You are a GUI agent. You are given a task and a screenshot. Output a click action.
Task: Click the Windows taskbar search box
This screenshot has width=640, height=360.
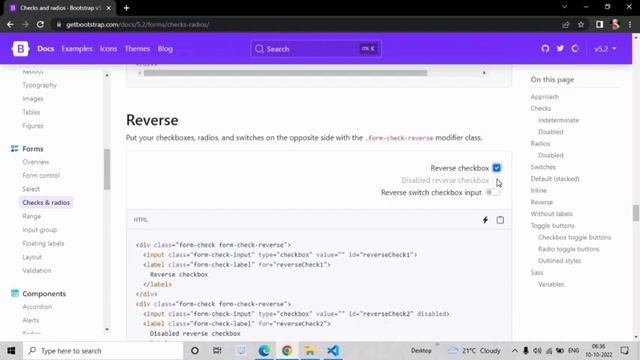[x=103, y=351]
